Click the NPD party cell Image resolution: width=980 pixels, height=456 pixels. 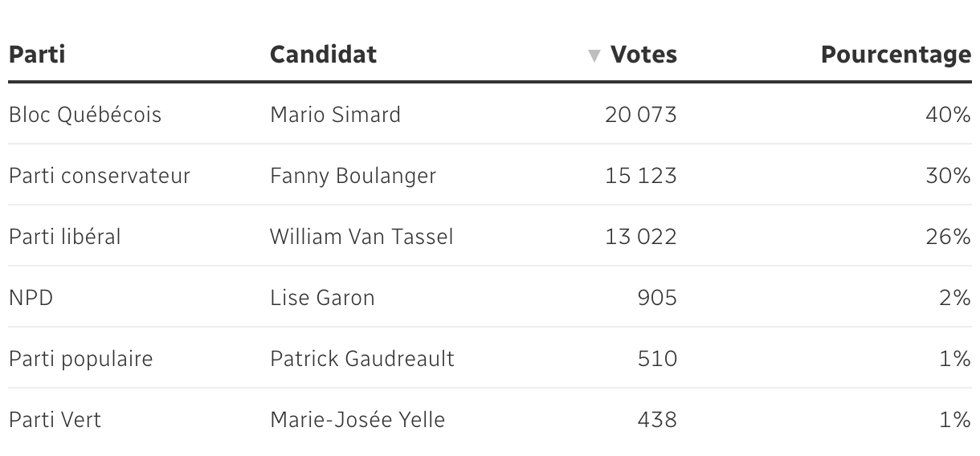point(31,298)
